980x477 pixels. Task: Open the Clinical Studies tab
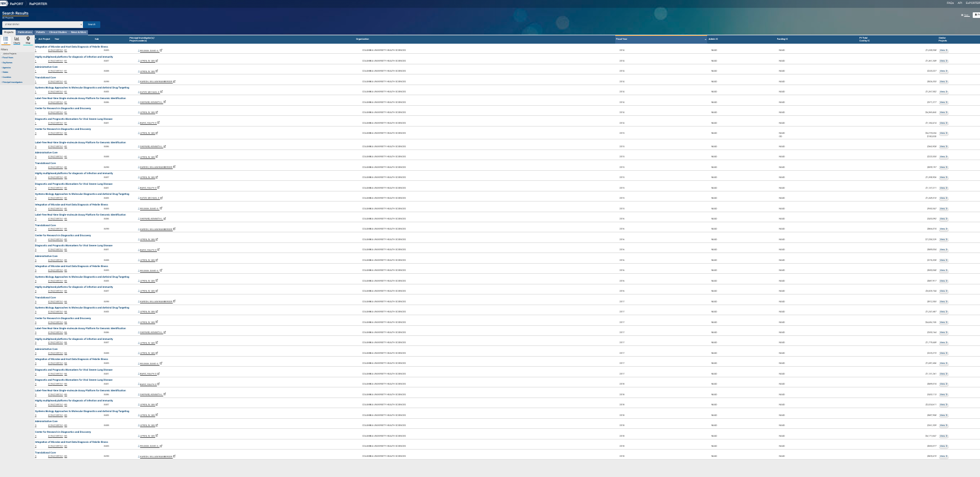58,32
